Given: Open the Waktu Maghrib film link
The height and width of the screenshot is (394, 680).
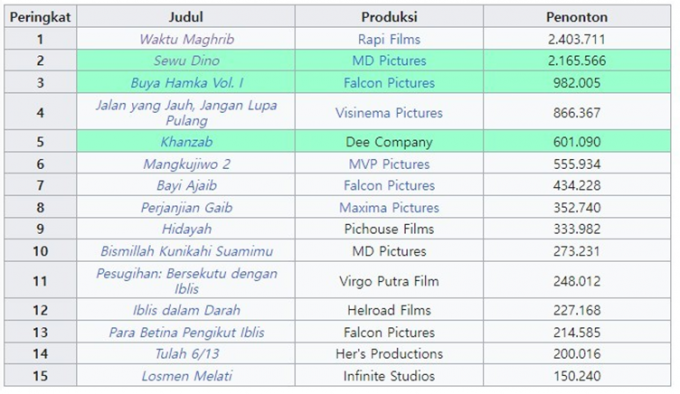Looking at the screenshot, I should click(x=186, y=39).
